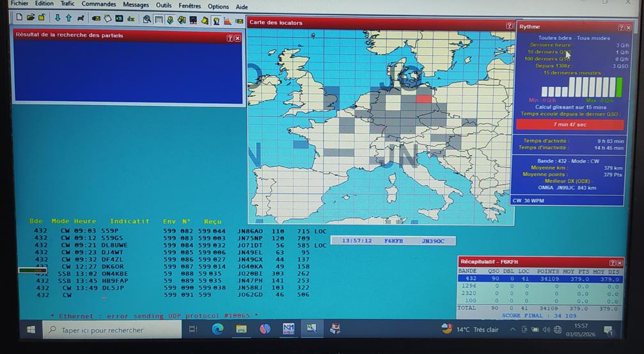This screenshot has height=354, width=644.
Task: Open the Fenêtres menu
Action: pyautogui.click(x=190, y=6)
